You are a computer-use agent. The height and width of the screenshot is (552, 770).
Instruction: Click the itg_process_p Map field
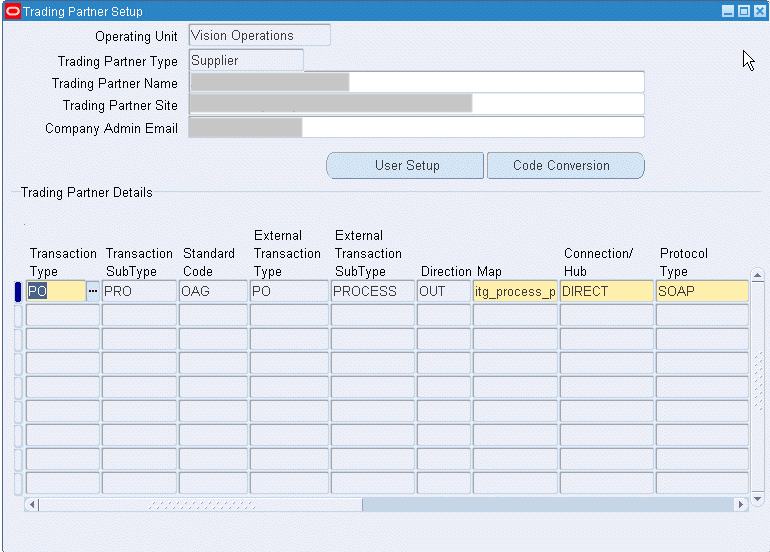[515, 291]
